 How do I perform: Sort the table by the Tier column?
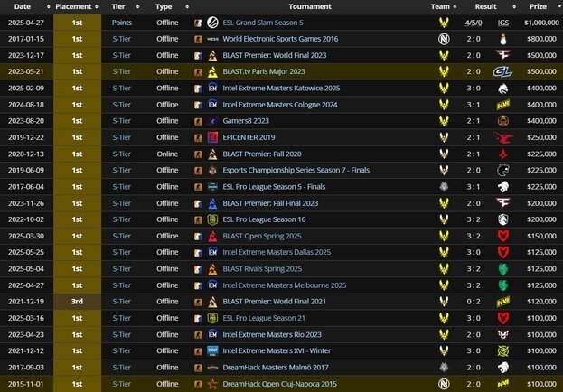click(x=118, y=5)
